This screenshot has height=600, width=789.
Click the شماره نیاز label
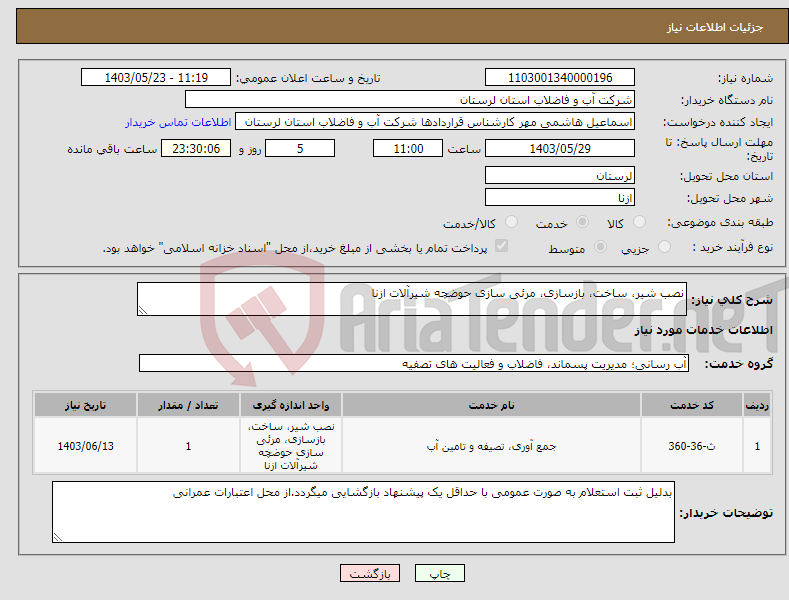tap(745, 78)
